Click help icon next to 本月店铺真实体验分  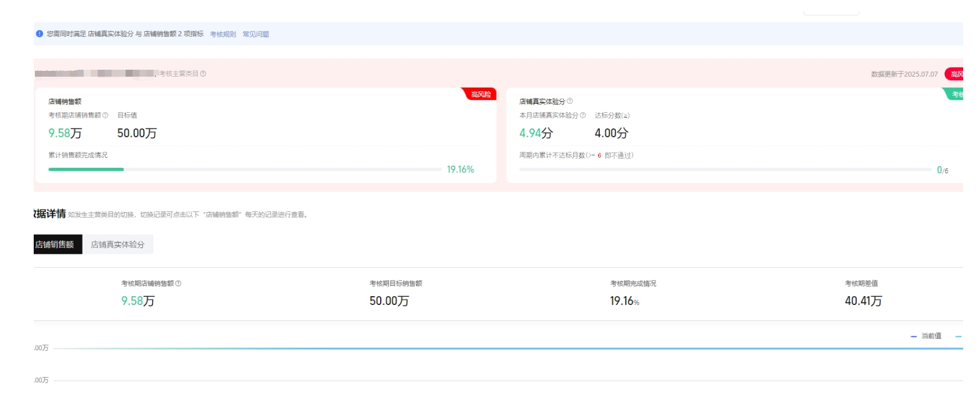(583, 115)
